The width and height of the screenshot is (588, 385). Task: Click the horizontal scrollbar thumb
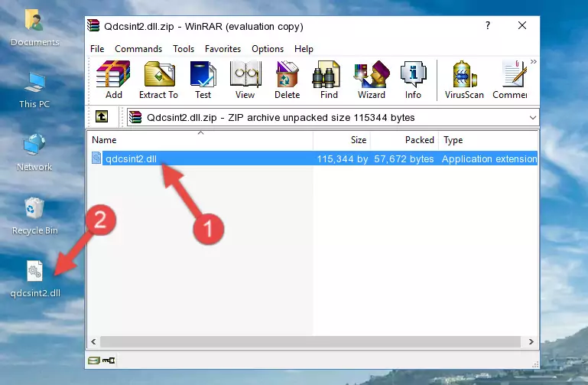pos(310,341)
